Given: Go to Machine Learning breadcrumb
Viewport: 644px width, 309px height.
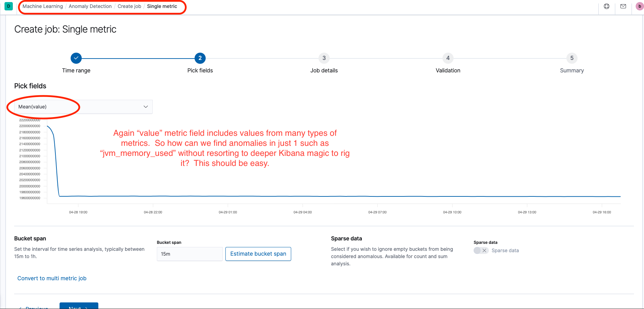Looking at the screenshot, I should pyautogui.click(x=43, y=6).
